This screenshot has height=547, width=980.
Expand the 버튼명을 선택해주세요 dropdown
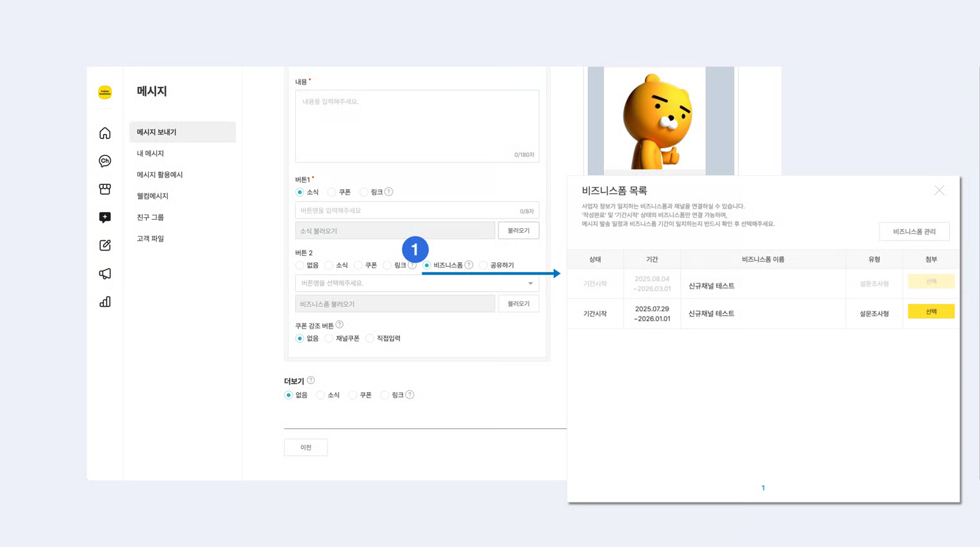click(416, 283)
